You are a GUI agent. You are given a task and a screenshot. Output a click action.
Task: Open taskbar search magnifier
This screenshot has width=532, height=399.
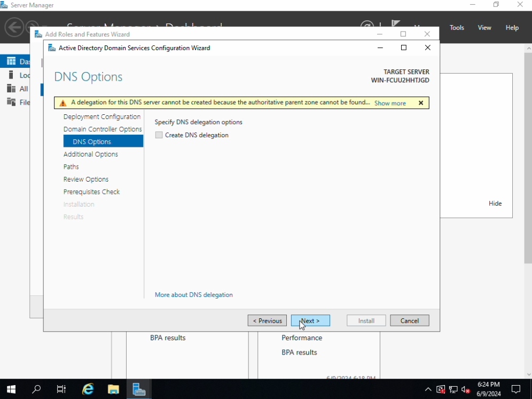tap(36, 389)
